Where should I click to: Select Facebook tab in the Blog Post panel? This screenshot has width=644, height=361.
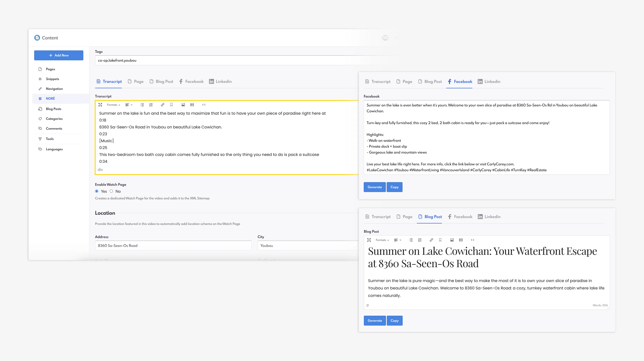tap(460, 217)
